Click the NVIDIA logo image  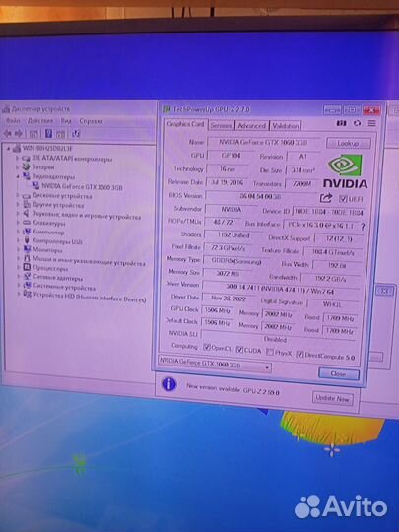click(x=345, y=171)
